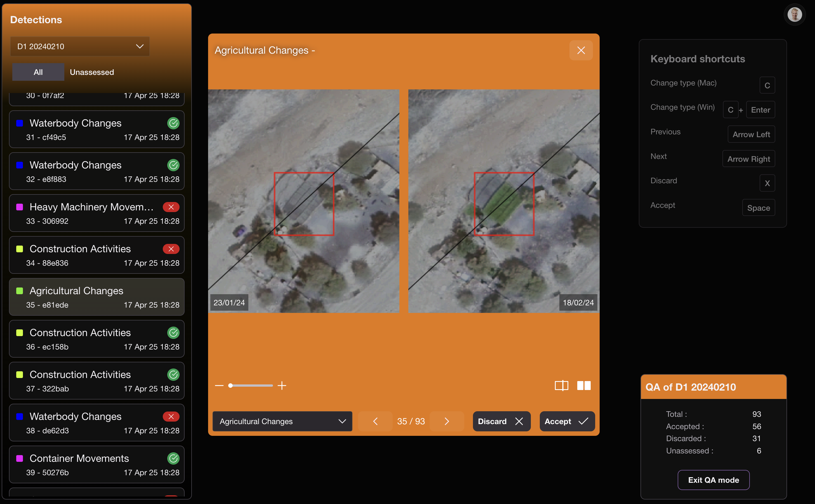Zoom out using the minus icon
This screenshot has width=815, height=504.
pyautogui.click(x=219, y=386)
